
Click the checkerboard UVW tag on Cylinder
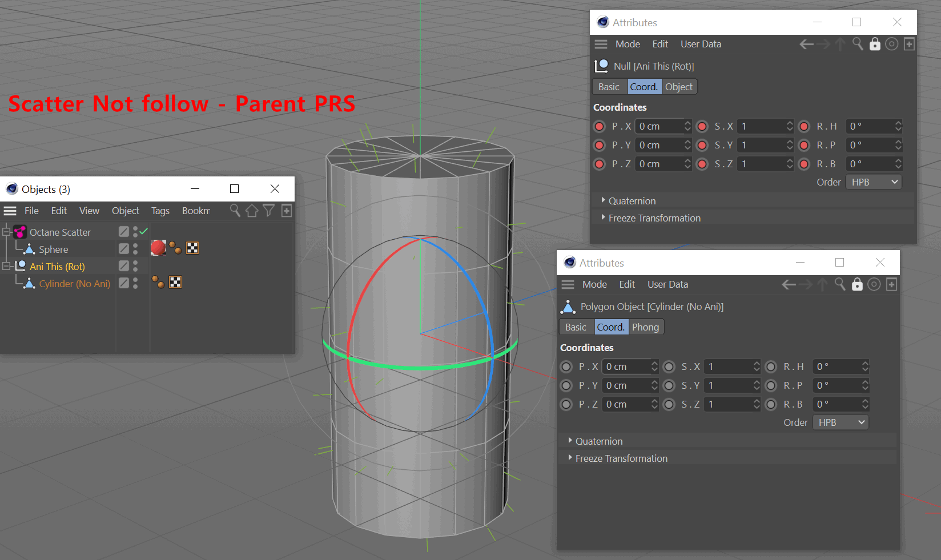(175, 282)
